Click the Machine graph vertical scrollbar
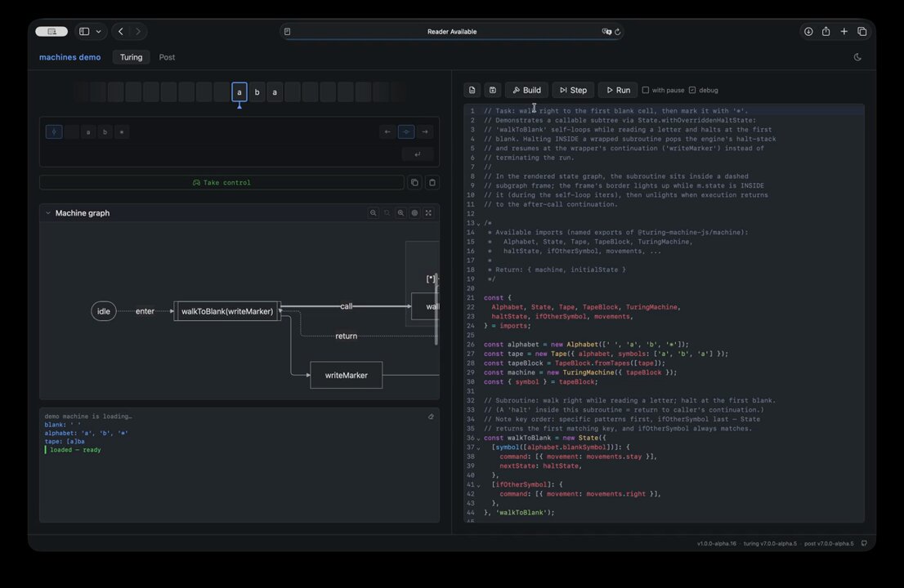Image resolution: width=904 pixels, height=588 pixels. (436, 310)
